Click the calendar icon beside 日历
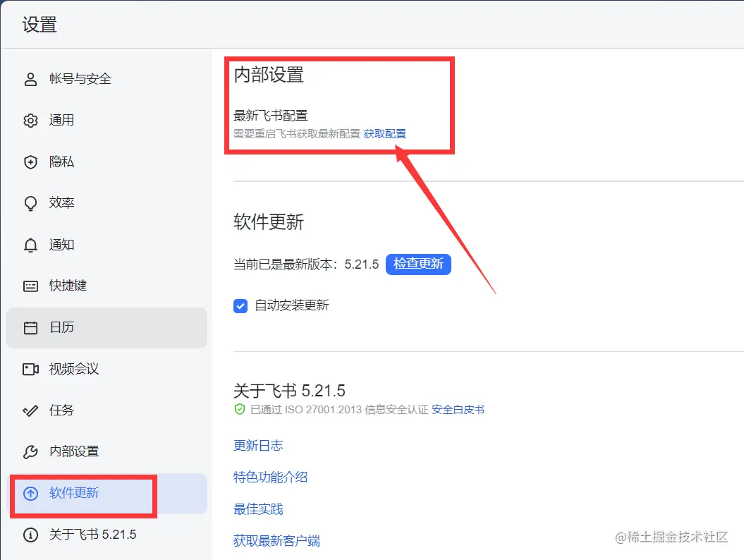The image size is (744, 560). [x=30, y=328]
